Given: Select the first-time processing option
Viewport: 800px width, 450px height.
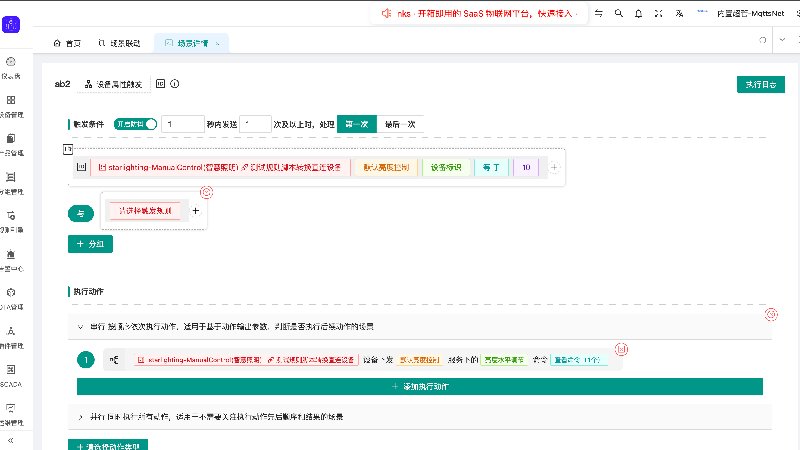Looking at the screenshot, I should pos(357,124).
